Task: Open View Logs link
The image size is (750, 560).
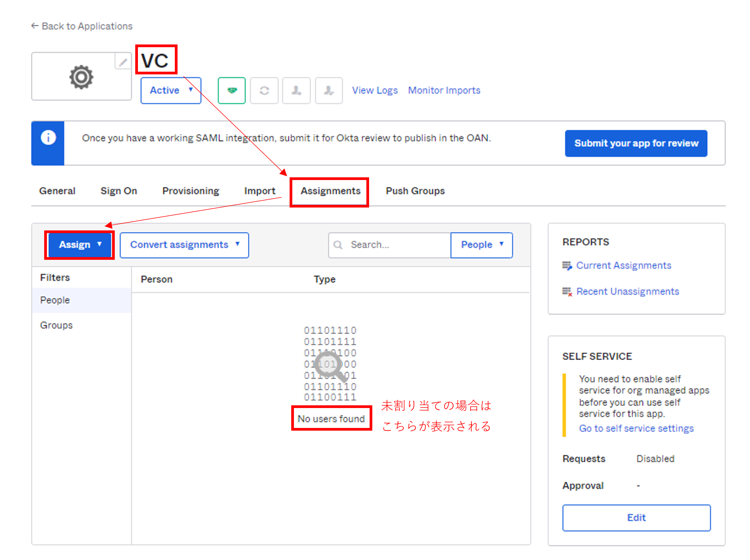Action: click(374, 91)
